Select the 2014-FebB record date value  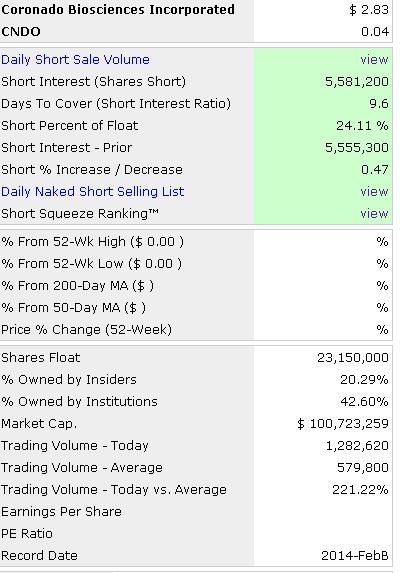click(355, 555)
